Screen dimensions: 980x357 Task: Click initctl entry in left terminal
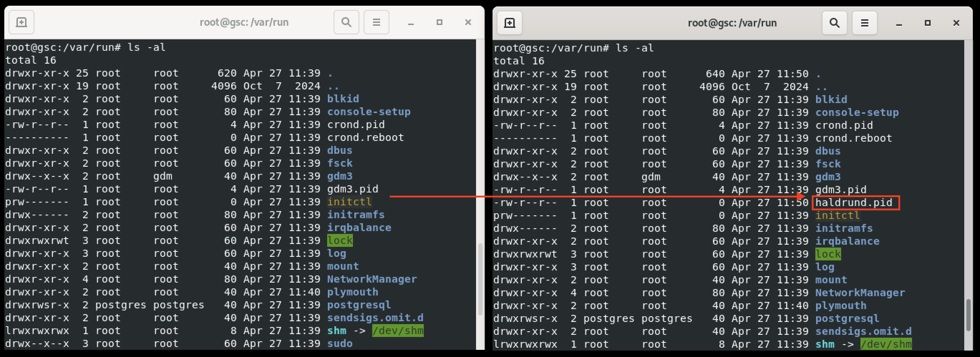(349, 202)
